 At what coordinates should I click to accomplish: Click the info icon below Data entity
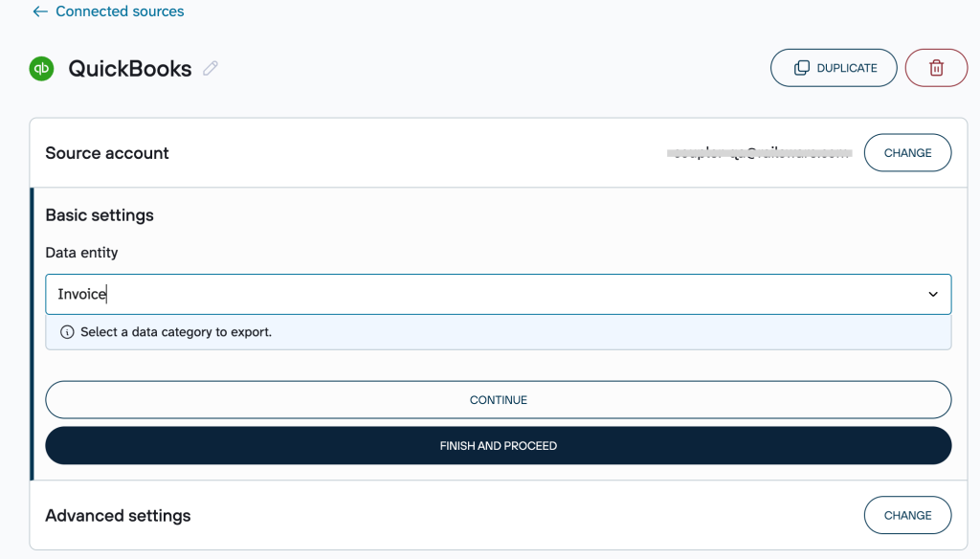pyautogui.click(x=67, y=332)
